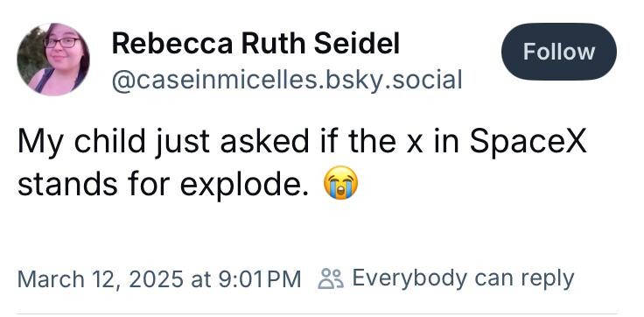Click the words My child in post
Screen dimensions: 644x317
[81, 142]
